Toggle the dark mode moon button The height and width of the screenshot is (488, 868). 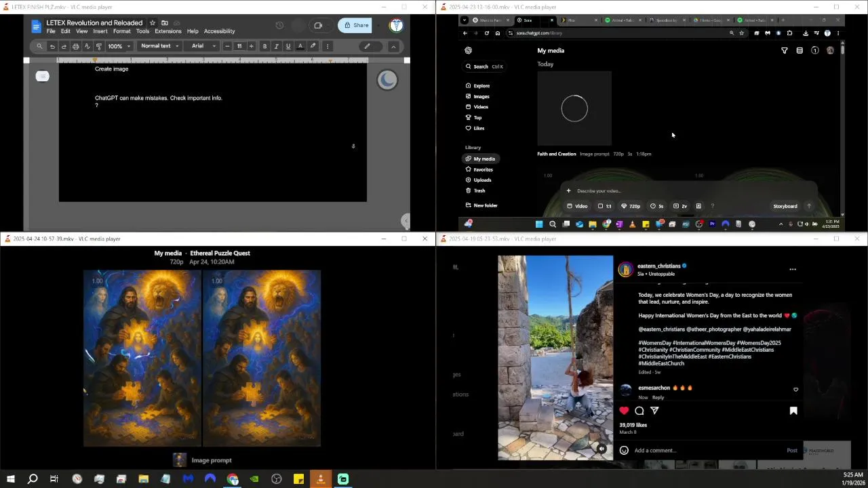(x=387, y=80)
